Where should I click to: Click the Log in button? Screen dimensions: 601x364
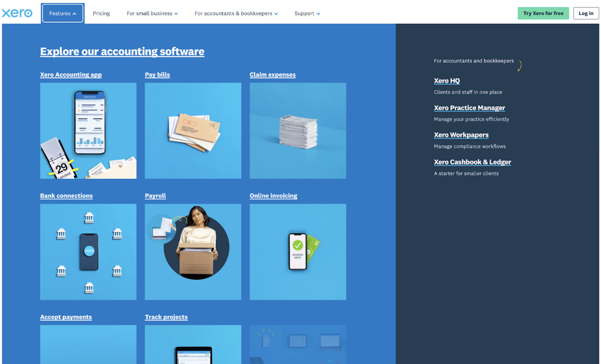click(x=586, y=13)
